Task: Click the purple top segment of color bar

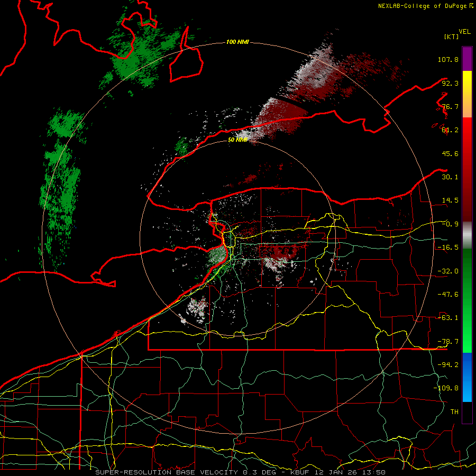Action: (x=467, y=59)
